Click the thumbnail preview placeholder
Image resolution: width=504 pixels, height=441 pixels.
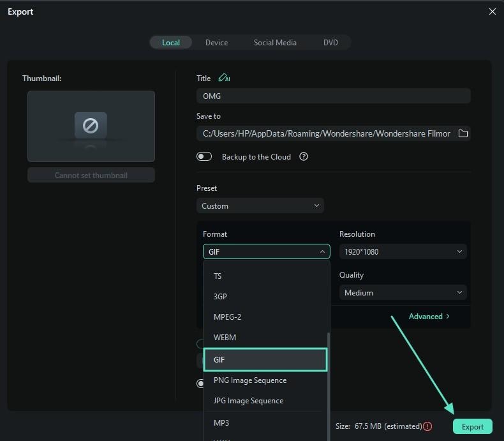click(x=91, y=126)
